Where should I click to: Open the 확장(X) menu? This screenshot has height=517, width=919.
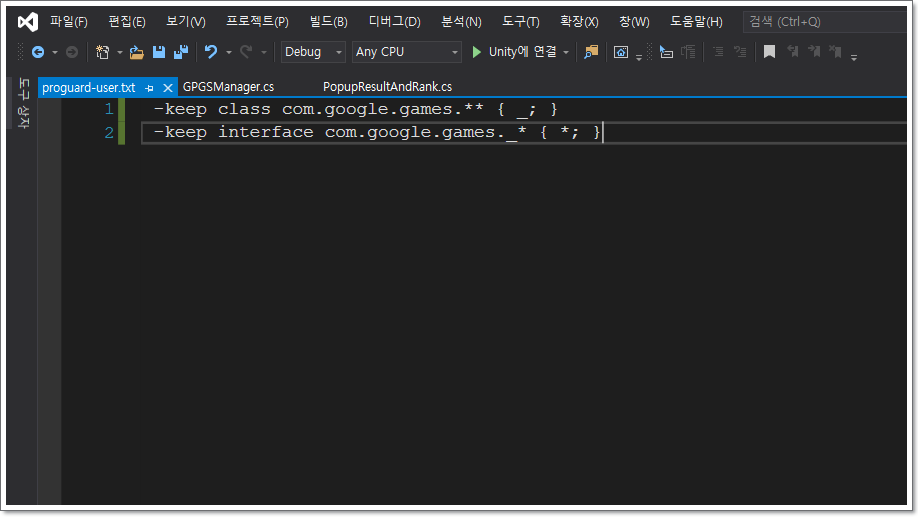point(579,22)
